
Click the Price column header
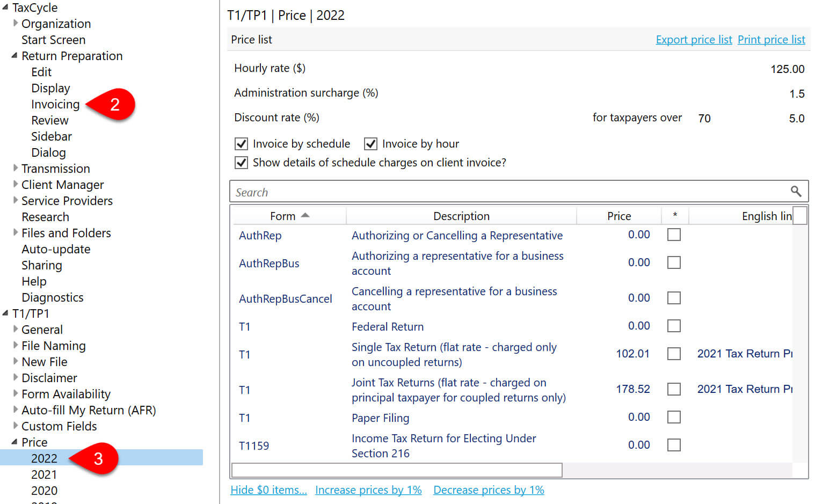(619, 216)
